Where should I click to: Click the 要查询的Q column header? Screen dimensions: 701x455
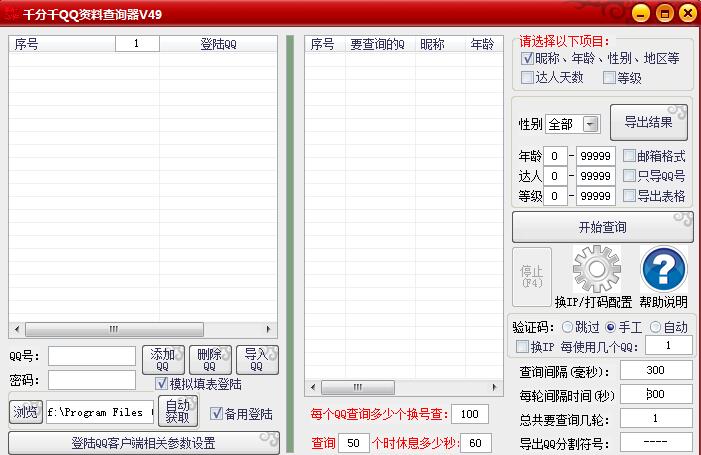click(x=380, y=44)
